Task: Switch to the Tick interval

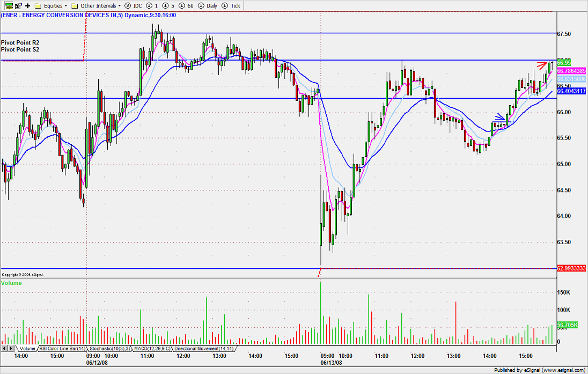Action: (x=231, y=5)
